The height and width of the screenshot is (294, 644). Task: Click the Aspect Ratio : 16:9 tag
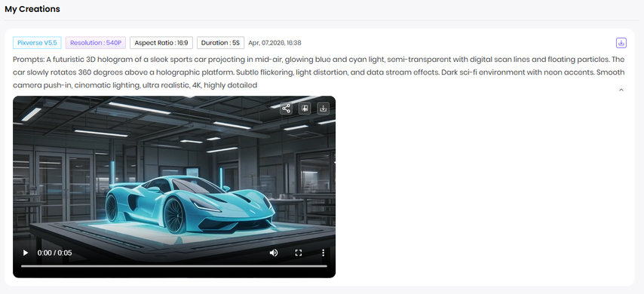pyautogui.click(x=161, y=43)
